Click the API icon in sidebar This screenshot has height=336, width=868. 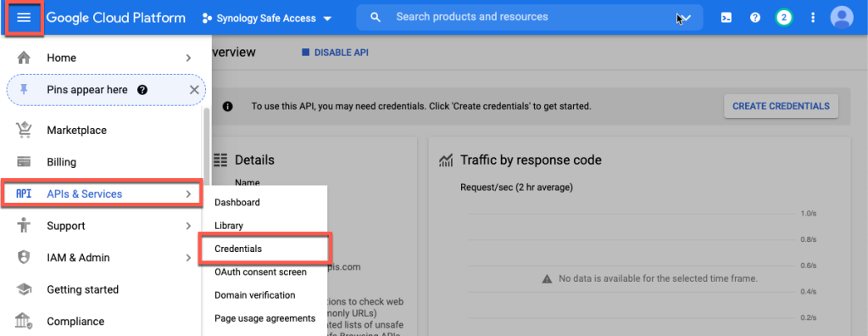(x=24, y=194)
